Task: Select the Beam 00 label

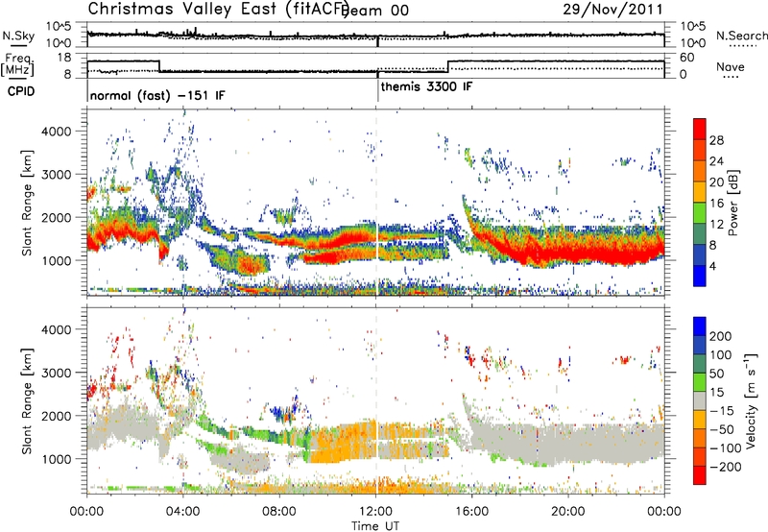Action: 374,11
